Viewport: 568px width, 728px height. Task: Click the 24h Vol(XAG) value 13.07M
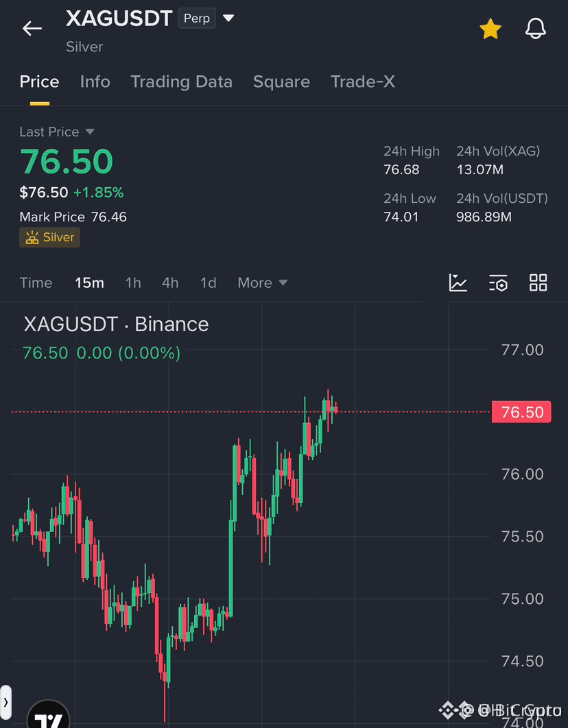480,170
